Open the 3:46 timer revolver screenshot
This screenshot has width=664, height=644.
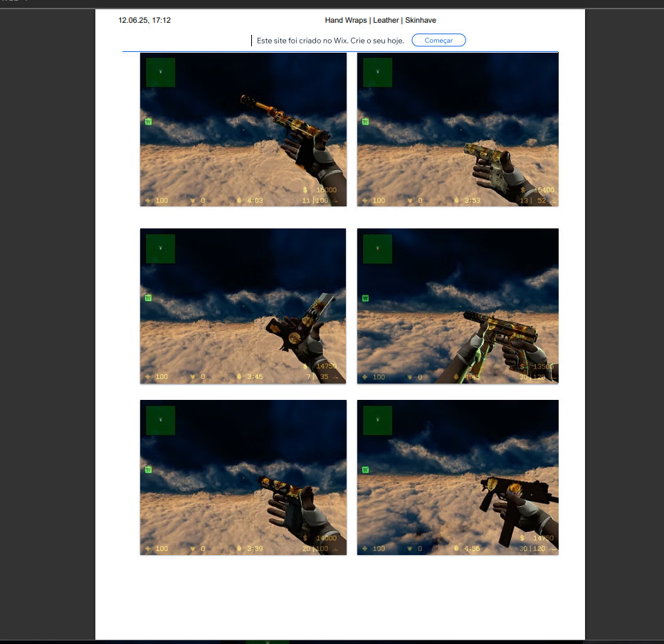[x=243, y=306]
